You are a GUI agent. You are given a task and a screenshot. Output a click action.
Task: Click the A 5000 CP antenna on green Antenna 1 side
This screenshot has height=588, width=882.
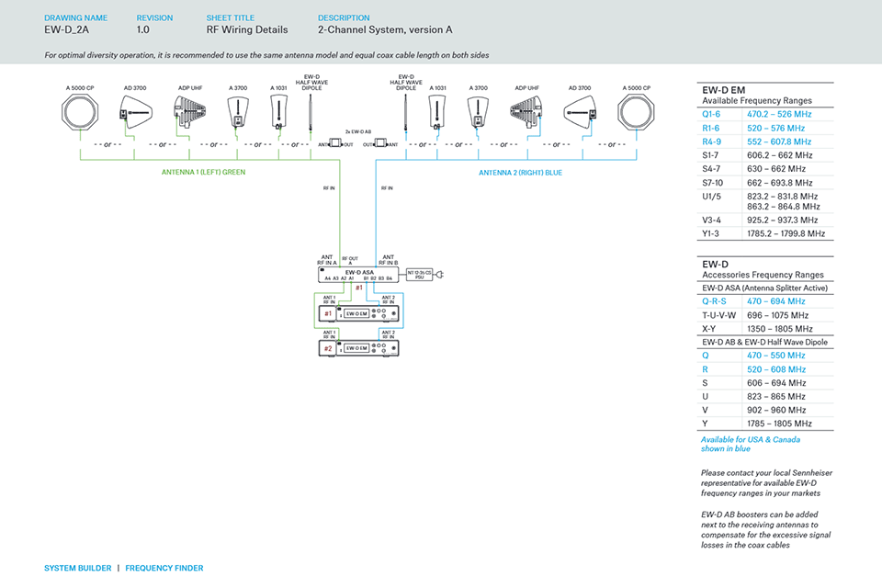point(80,111)
